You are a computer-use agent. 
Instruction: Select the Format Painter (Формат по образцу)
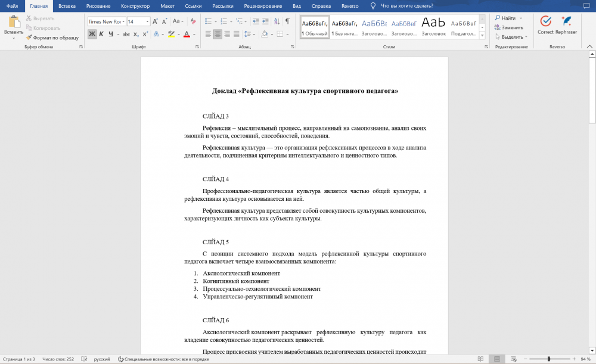[52, 38]
